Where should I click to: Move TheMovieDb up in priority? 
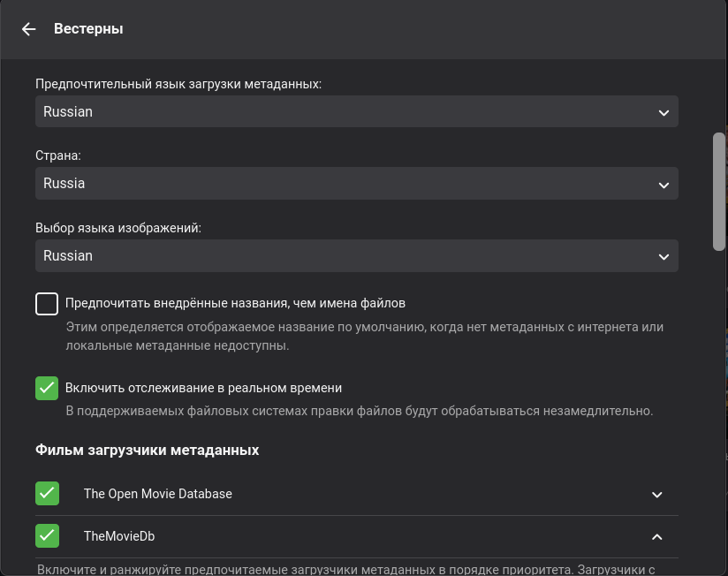(x=656, y=536)
